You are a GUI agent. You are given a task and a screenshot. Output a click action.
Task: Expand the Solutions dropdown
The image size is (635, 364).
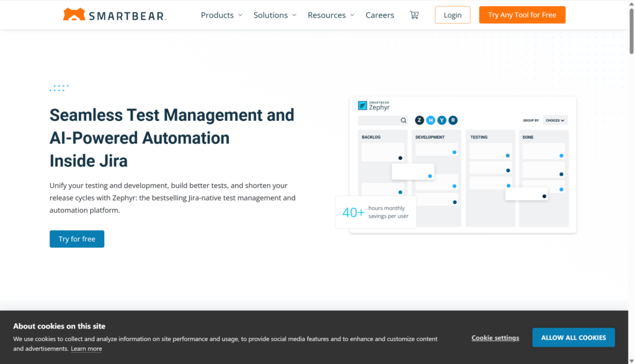click(x=275, y=15)
